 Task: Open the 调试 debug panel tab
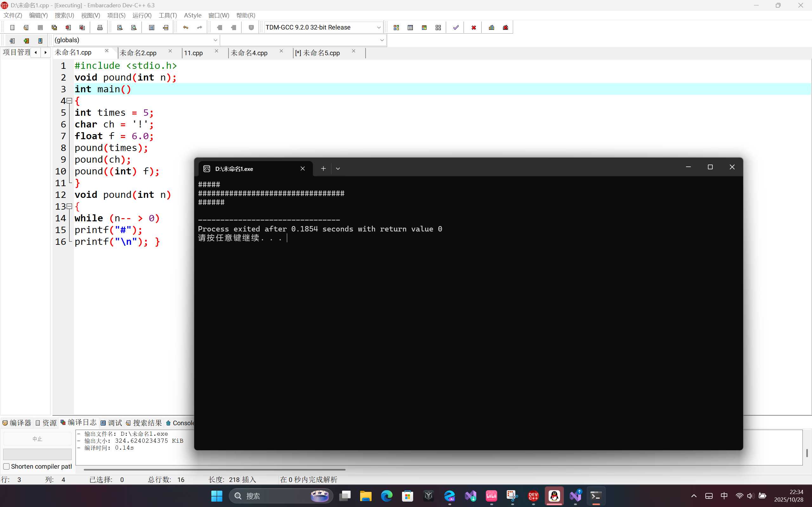pos(112,423)
